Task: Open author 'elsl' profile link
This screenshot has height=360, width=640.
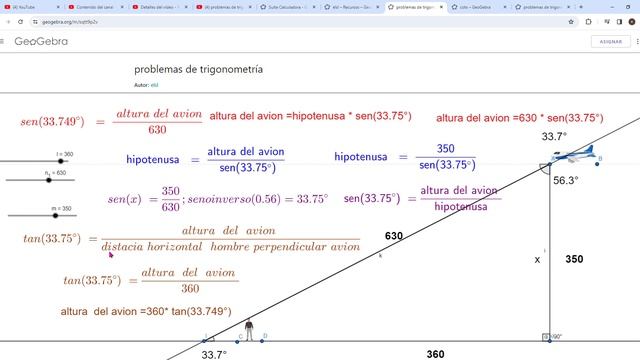Action: pos(154,85)
